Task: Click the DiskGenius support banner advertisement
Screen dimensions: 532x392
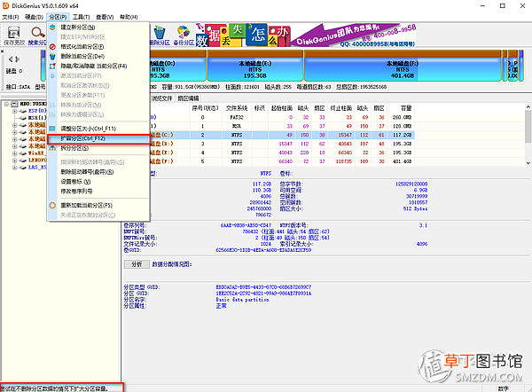Action: point(306,35)
